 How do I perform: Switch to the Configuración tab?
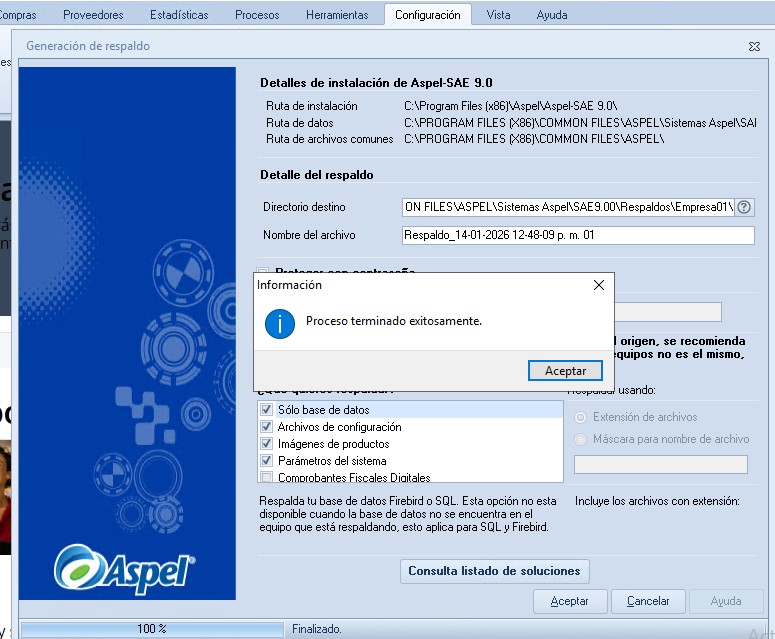pyautogui.click(x=428, y=15)
